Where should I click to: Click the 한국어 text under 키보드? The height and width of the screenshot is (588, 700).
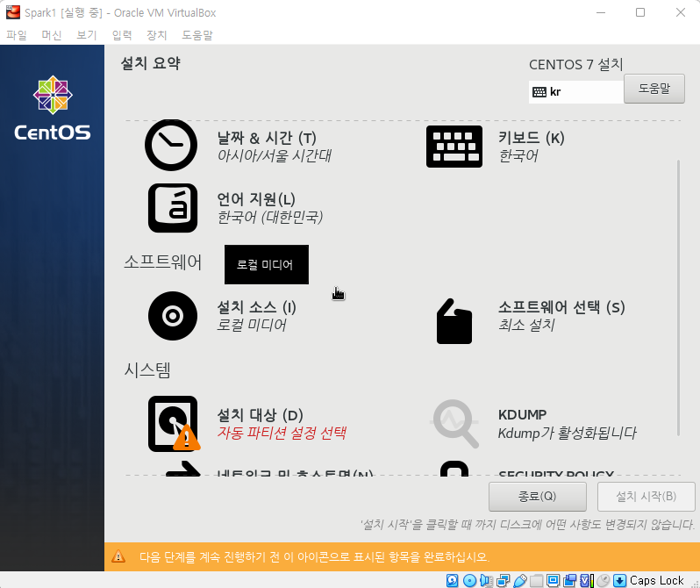click(x=518, y=155)
